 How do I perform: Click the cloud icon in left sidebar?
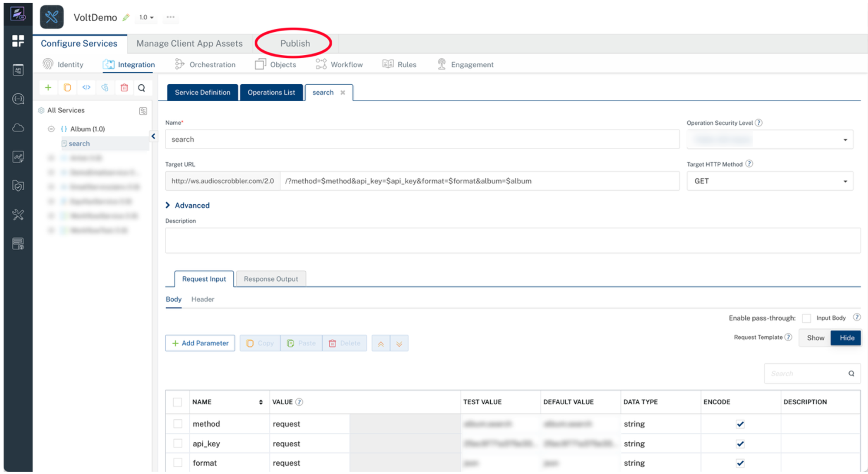point(18,128)
